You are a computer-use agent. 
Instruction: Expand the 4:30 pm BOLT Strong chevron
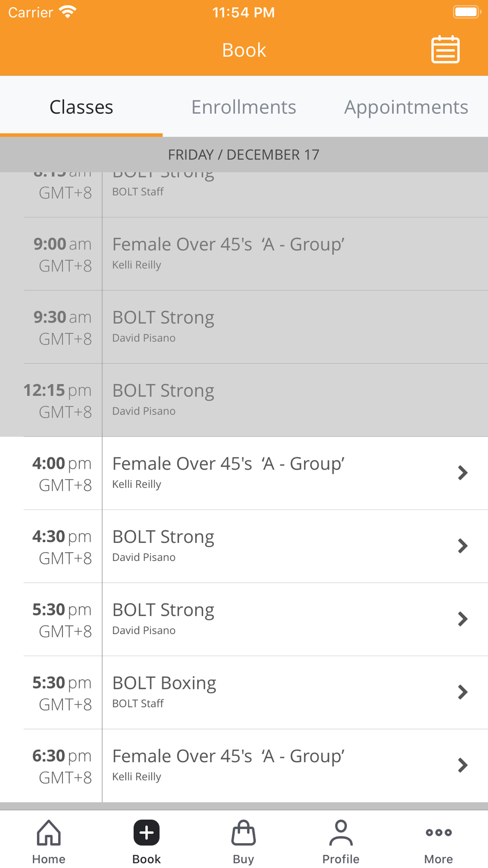point(463,546)
